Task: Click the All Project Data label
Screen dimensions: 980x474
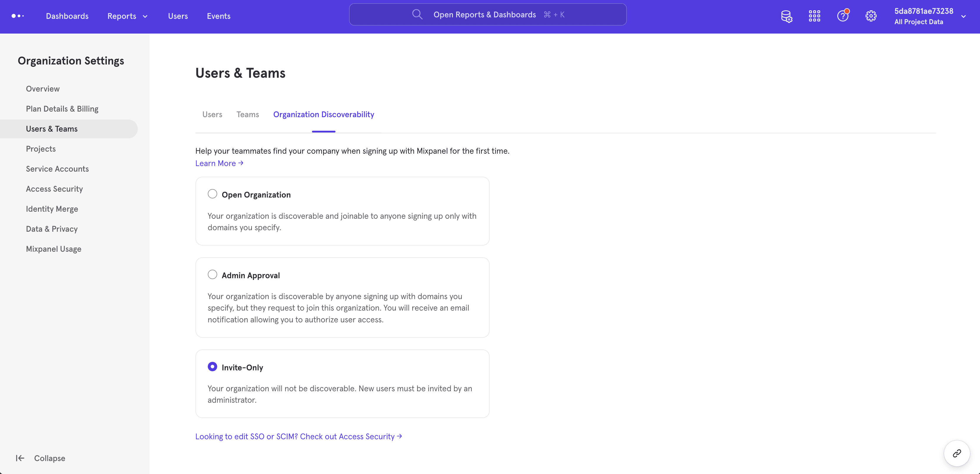Action: pos(919,22)
